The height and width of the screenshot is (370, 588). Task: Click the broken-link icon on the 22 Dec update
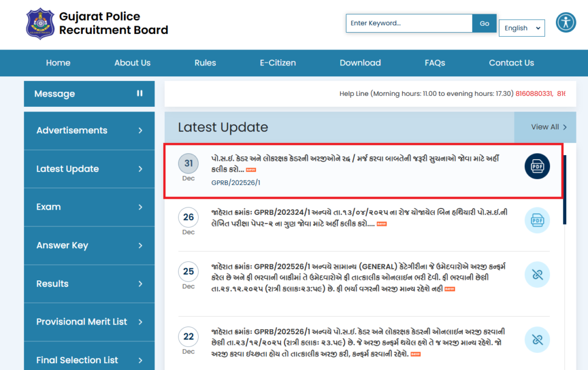(537, 340)
